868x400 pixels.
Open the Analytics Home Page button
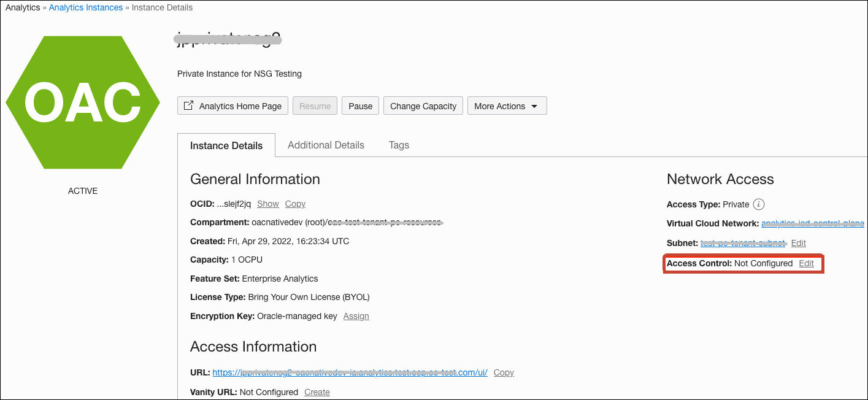(x=233, y=106)
